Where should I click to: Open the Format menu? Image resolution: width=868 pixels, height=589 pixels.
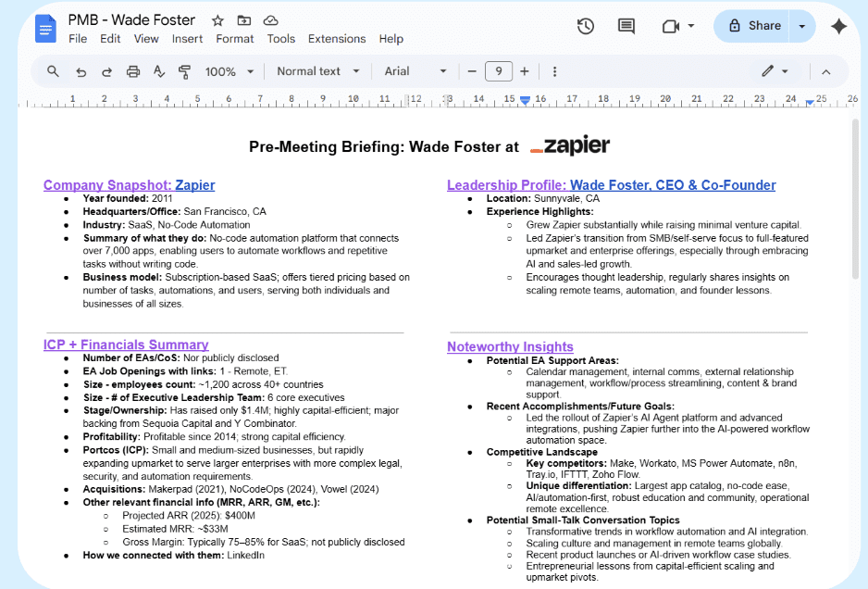pyautogui.click(x=235, y=39)
